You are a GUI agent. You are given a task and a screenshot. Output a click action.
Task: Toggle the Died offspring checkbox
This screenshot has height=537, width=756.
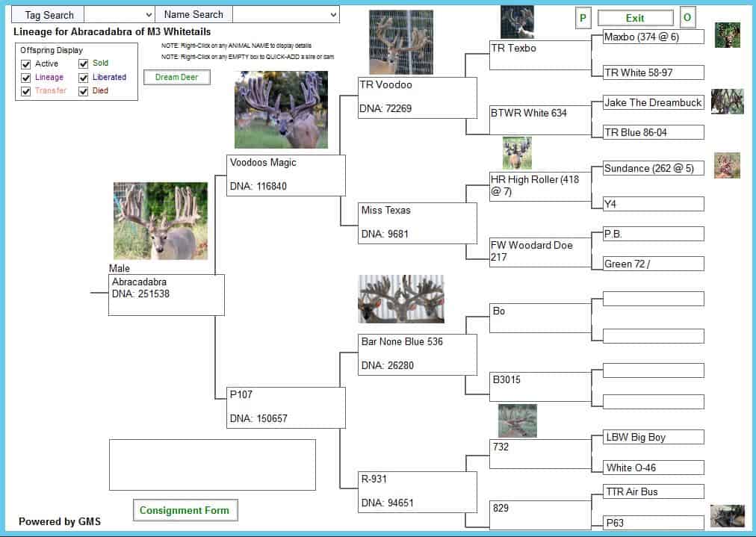click(84, 91)
